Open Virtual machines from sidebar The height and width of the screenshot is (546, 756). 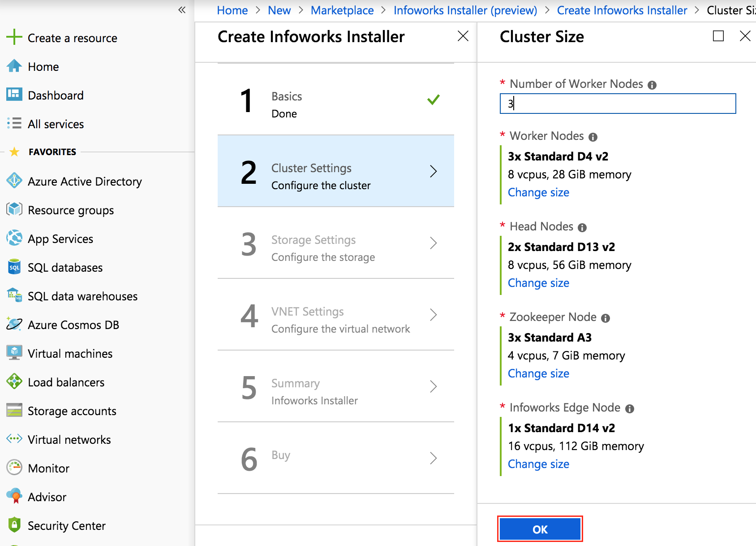(x=70, y=354)
